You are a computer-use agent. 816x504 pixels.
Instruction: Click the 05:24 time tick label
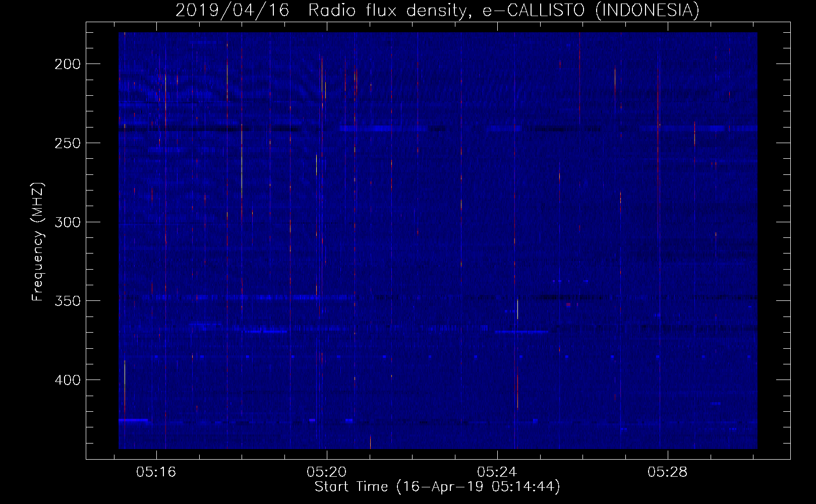click(497, 472)
